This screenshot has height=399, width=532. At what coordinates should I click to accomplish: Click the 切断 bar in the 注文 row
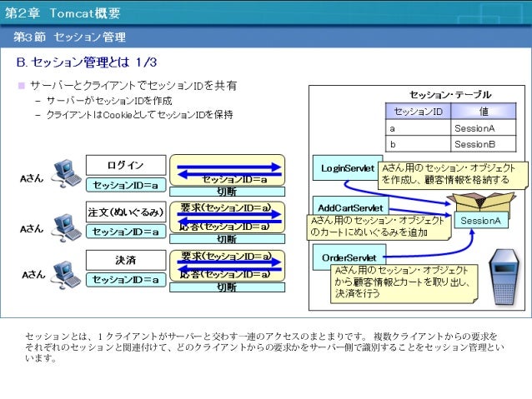point(227,239)
